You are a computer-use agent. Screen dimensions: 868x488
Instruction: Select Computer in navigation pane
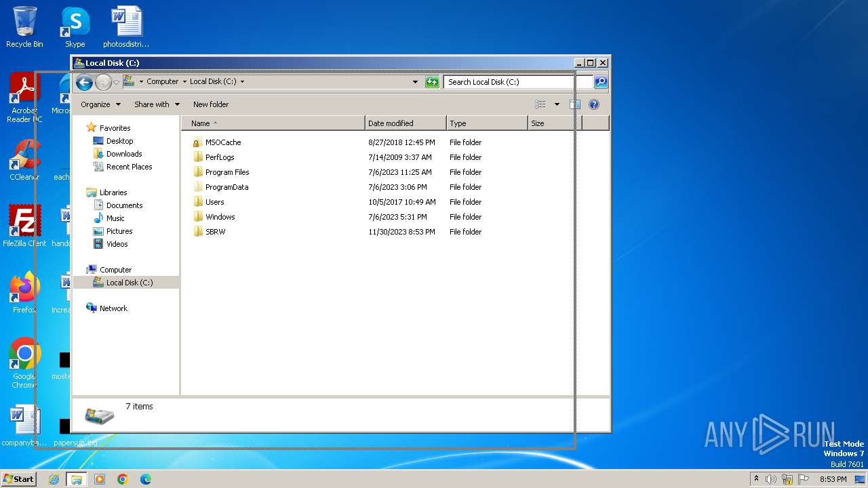tap(115, 270)
